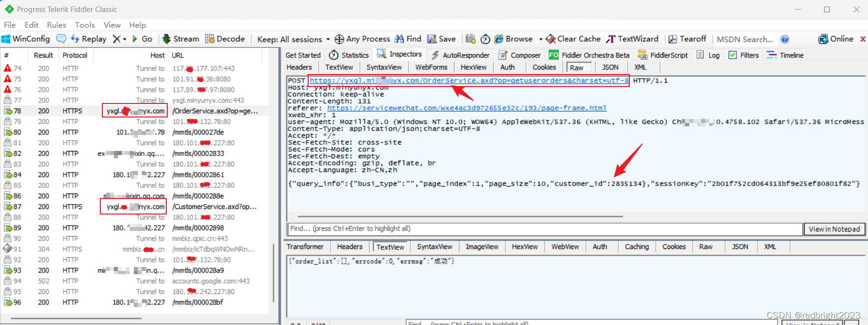
Task: Select session 78 OrderService row
Action: point(134,111)
